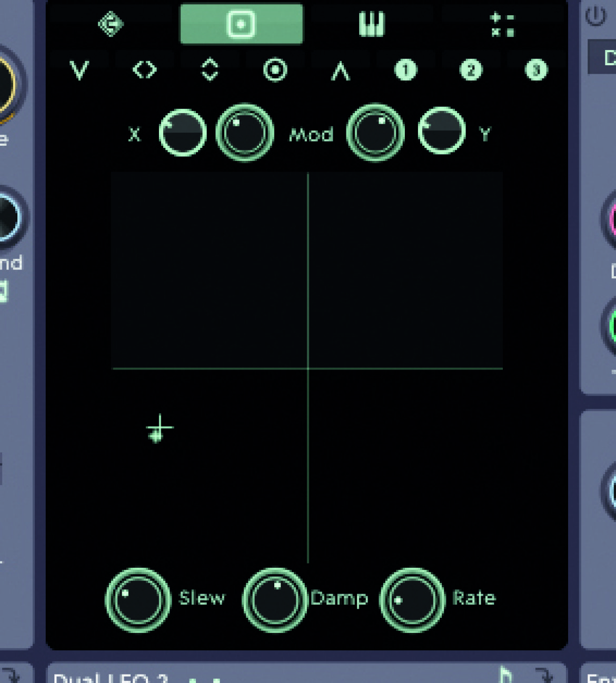Click the arrow icon right of the note icon
Screen dimensions: 616x683
click(544, 675)
